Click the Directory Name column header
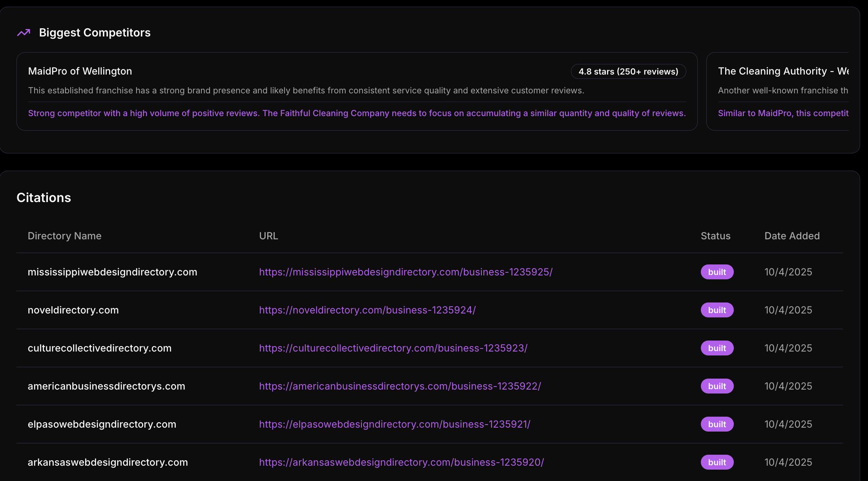 pos(64,236)
